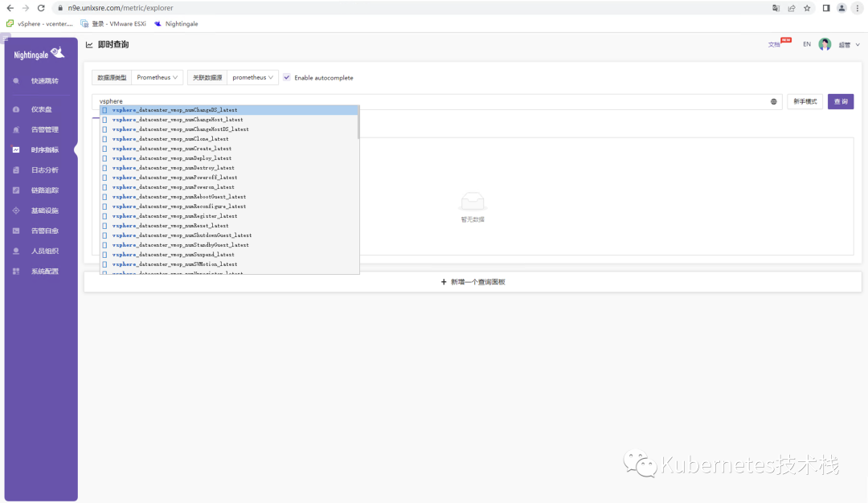Image resolution: width=868 pixels, height=503 pixels.
Task: Click the globe icon in query box
Action: [774, 101]
